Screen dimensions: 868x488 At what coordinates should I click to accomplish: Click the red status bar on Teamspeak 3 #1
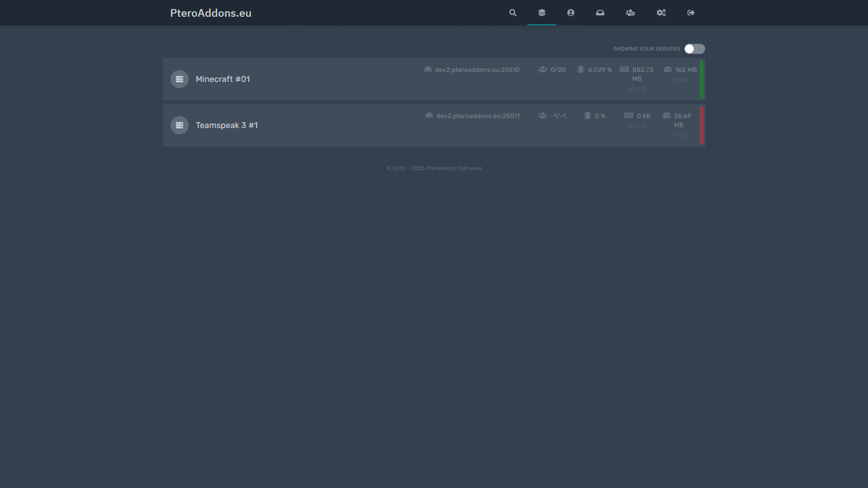pyautogui.click(x=701, y=125)
